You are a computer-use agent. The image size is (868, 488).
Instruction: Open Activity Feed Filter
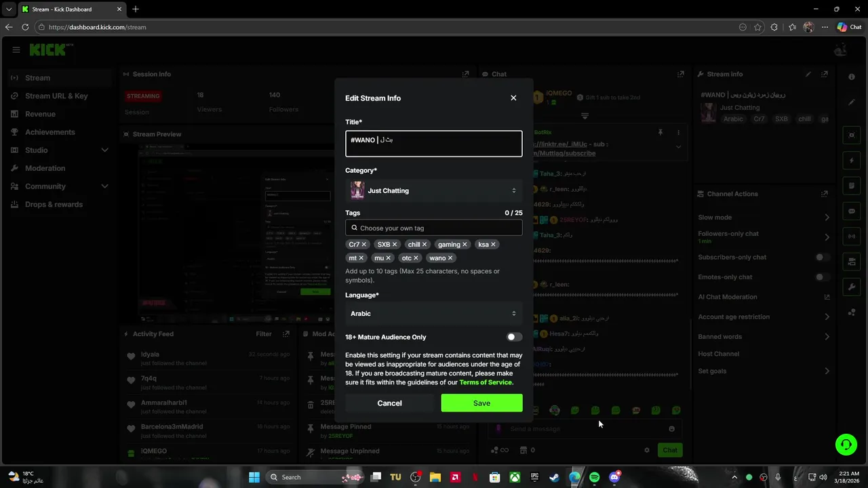pyautogui.click(x=264, y=333)
